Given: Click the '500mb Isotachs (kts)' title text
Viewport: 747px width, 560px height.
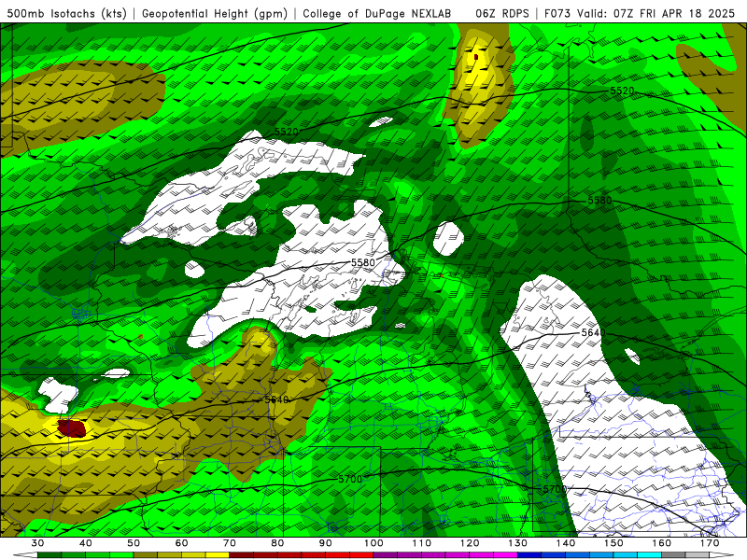Looking at the screenshot, I should [66, 14].
